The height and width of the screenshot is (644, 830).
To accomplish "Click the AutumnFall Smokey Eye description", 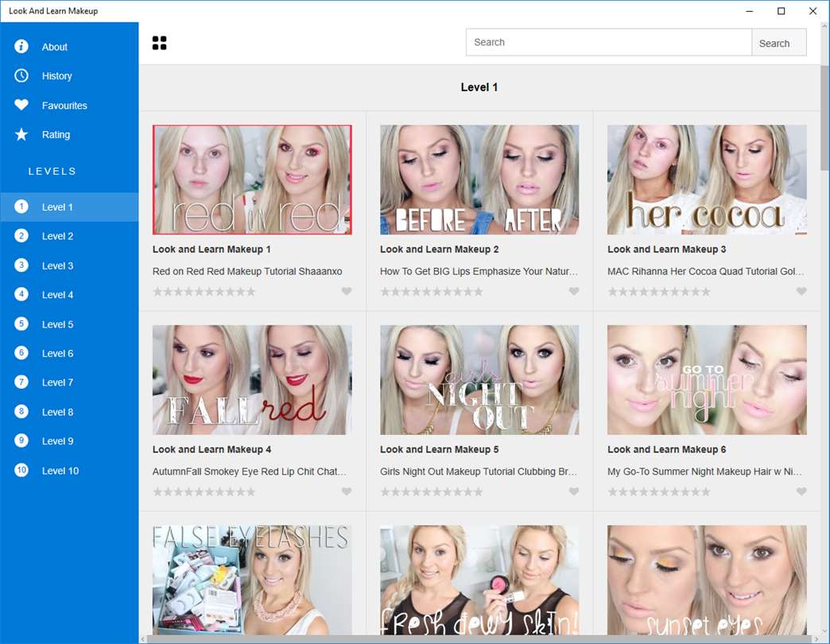I will pos(250,471).
